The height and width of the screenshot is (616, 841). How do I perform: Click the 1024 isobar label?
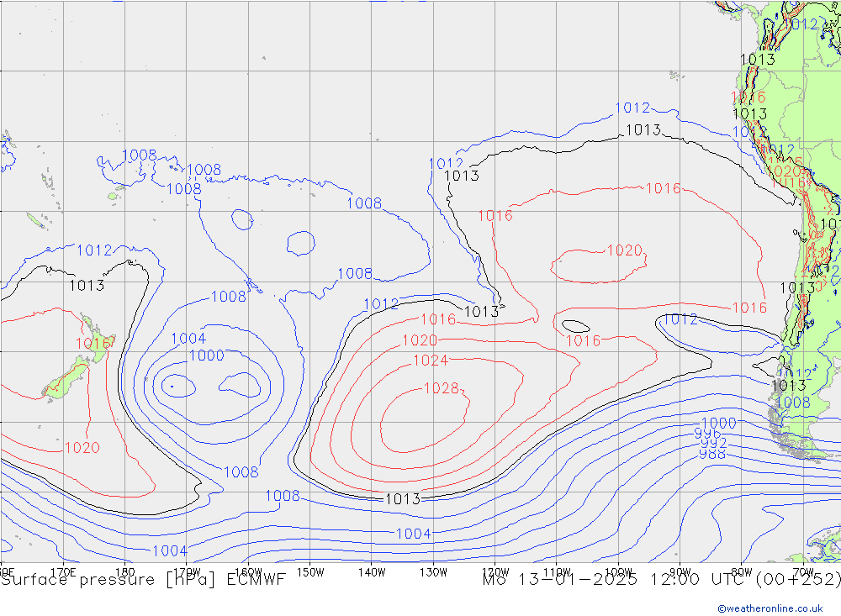(430, 361)
